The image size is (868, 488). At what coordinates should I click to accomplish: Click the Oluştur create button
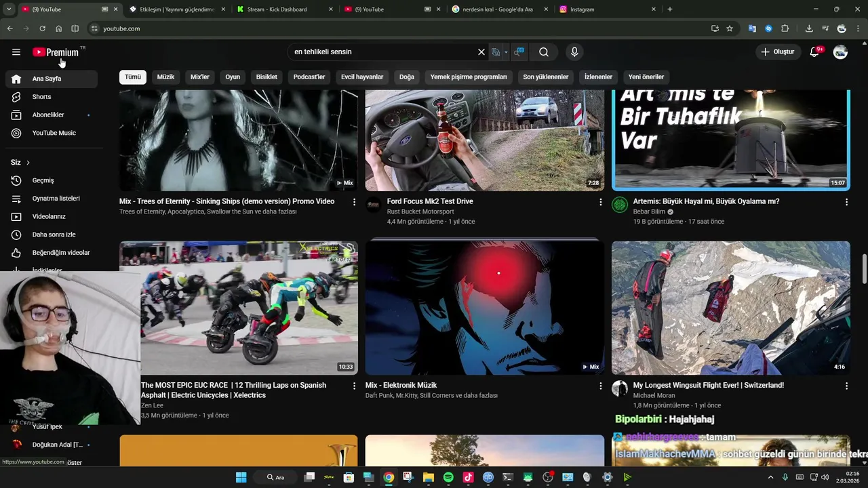tap(777, 52)
